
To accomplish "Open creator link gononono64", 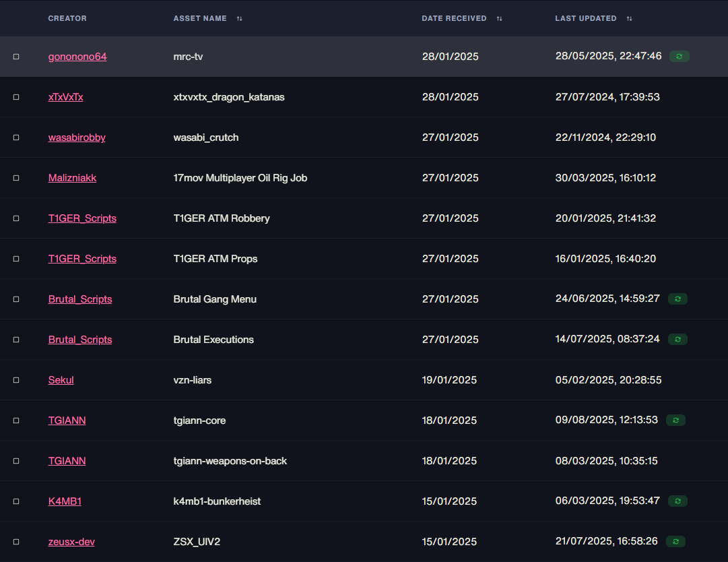I will (x=77, y=57).
